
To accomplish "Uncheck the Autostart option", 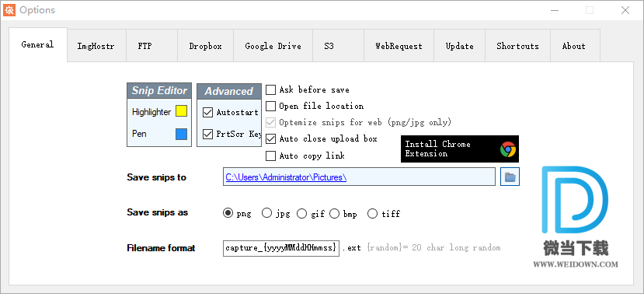I will [x=208, y=112].
